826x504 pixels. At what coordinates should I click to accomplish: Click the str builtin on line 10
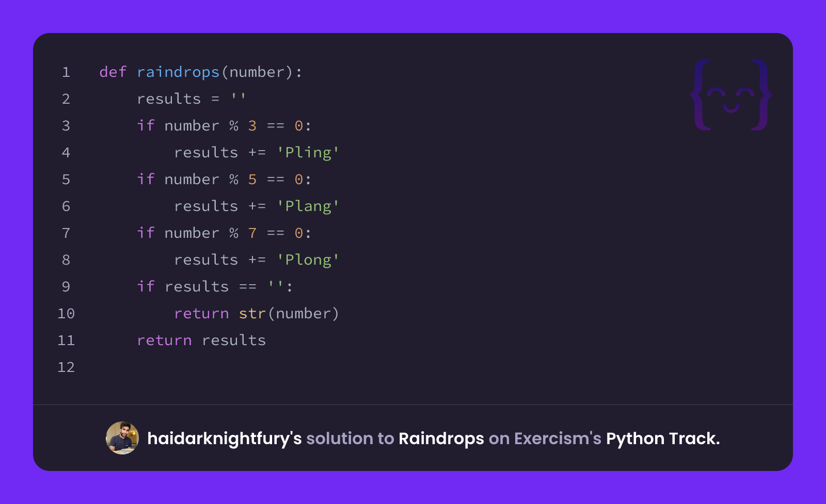click(x=252, y=314)
